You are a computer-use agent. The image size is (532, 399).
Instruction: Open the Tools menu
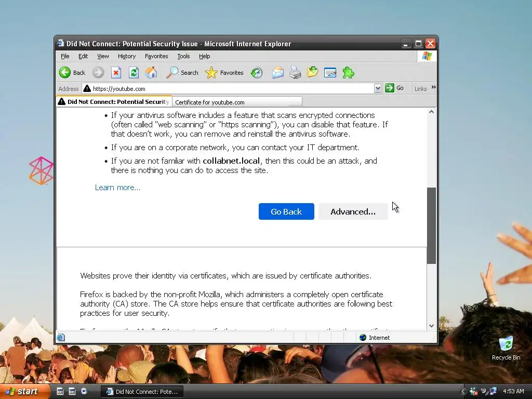pyautogui.click(x=183, y=56)
